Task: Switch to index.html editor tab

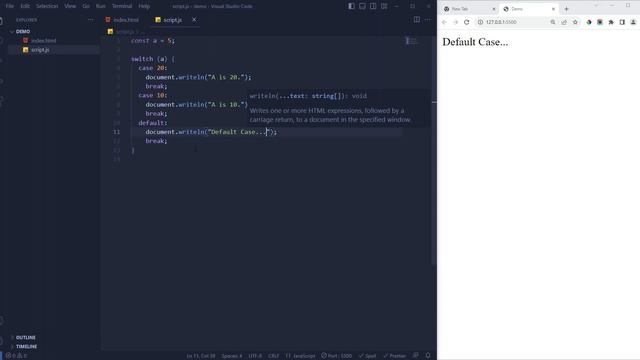Action: point(122,20)
